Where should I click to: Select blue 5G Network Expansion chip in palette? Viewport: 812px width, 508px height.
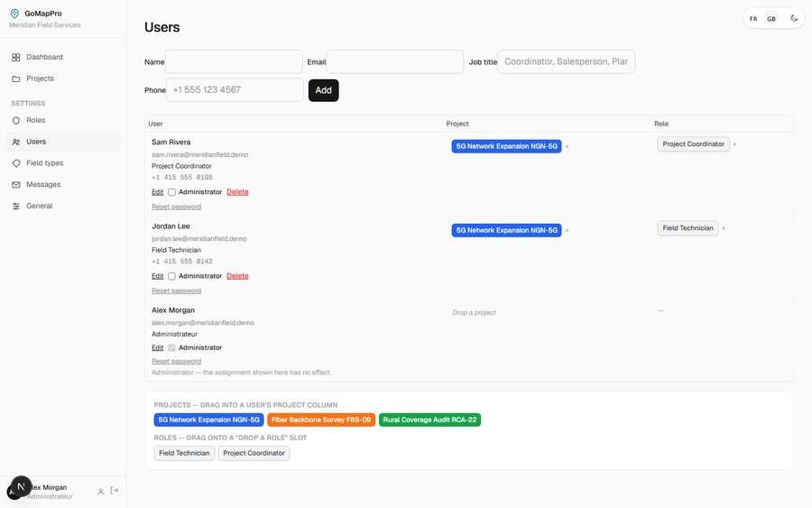208,420
